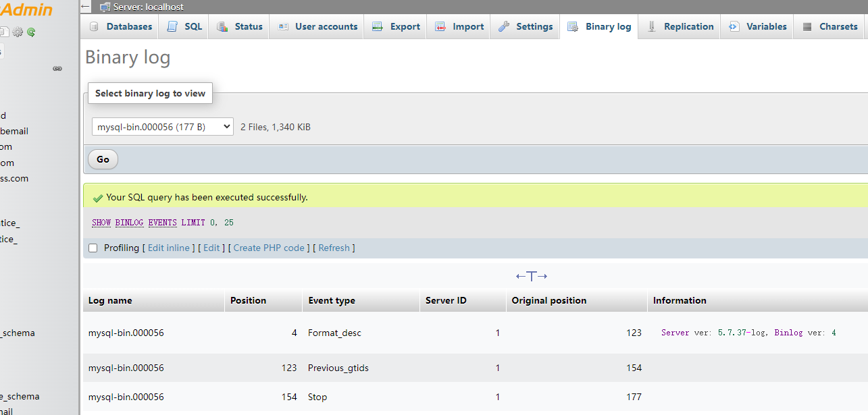Select the SQL tab icon
Screen dimensions: 868x415
(x=171, y=26)
